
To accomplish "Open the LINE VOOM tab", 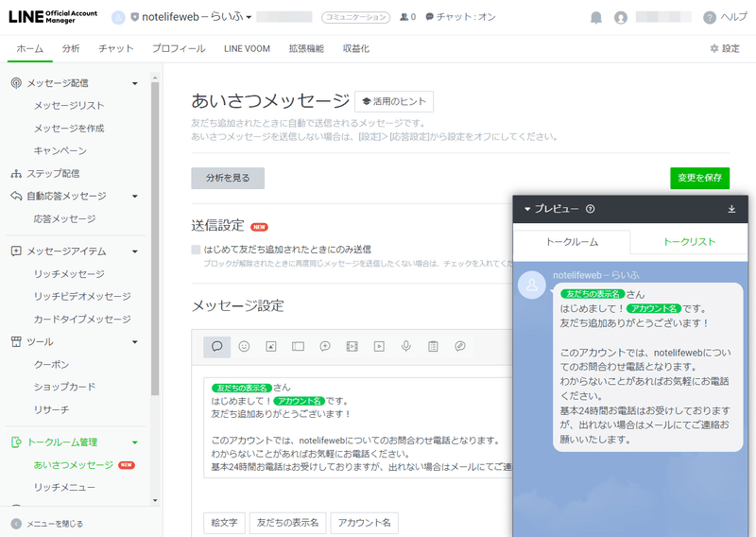I will click(247, 48).
